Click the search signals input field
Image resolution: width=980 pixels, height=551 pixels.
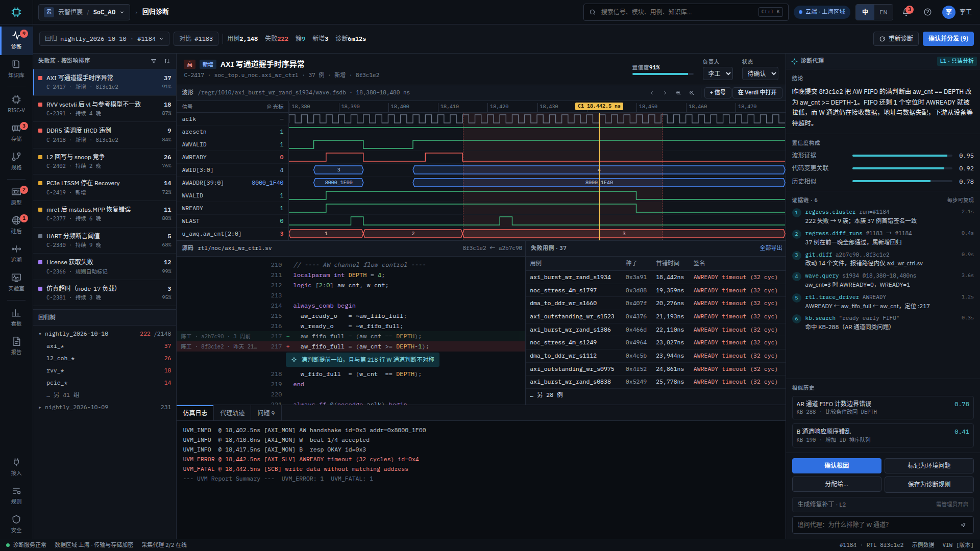[685, 12]
